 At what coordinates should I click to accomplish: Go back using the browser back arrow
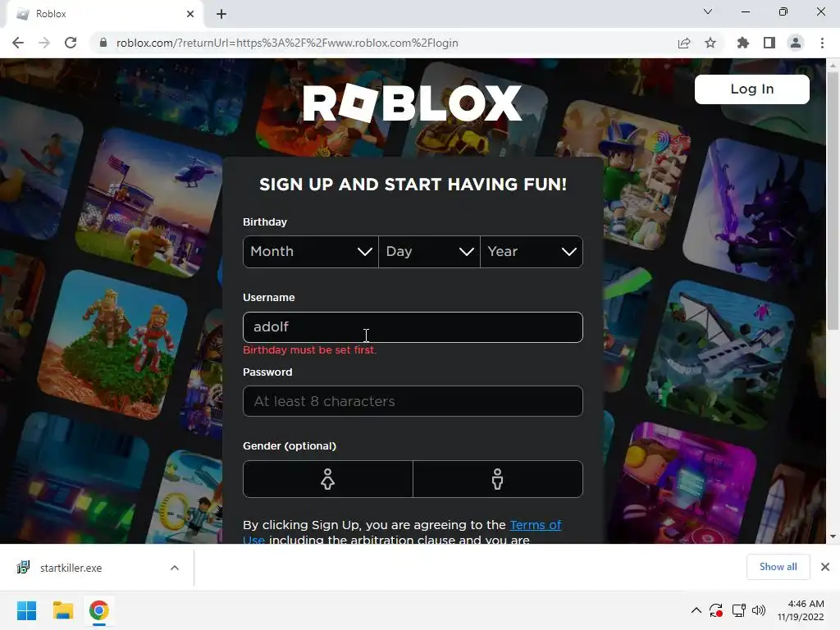(18, 43)
